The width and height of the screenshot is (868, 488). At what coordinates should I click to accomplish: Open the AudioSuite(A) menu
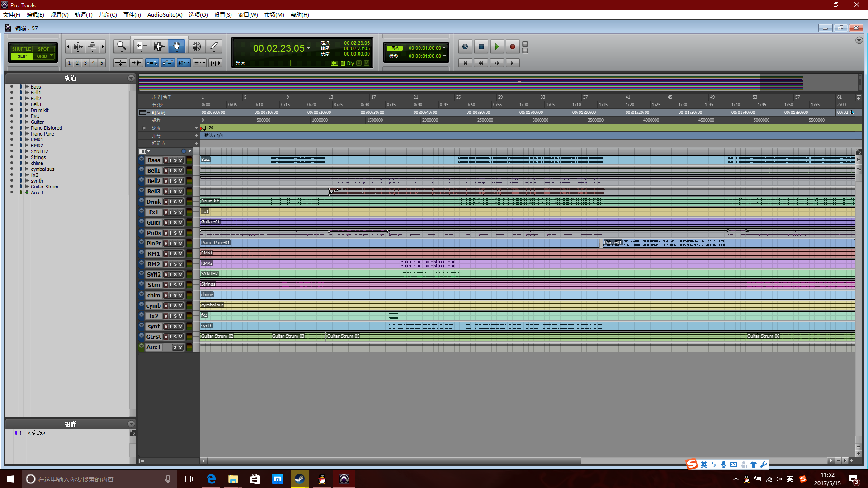165,15
